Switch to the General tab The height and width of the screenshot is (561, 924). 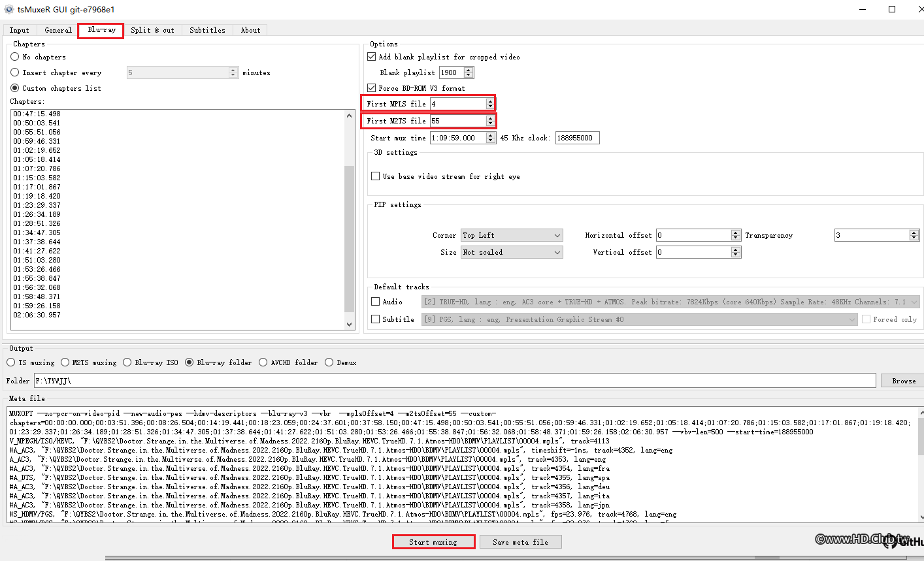click(x=58, y=30)
